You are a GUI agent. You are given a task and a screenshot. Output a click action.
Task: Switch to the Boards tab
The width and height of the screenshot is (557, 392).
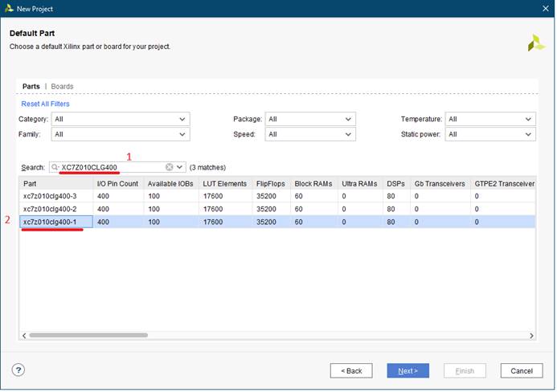[62, 86]
